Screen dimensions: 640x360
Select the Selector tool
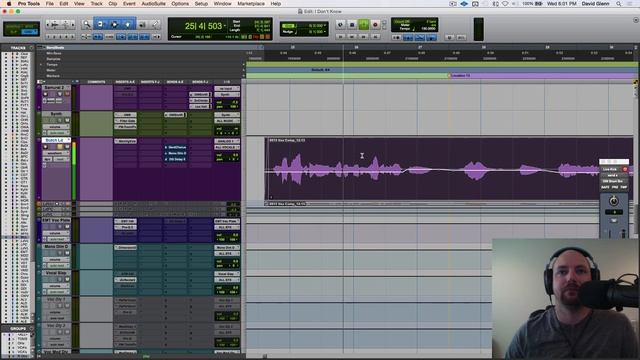(x=114, y=24)
